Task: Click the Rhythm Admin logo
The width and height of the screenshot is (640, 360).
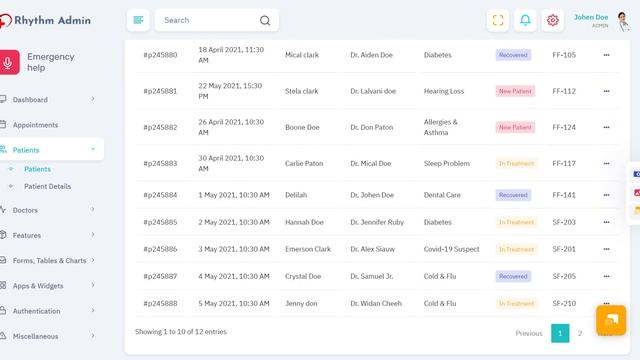Action: (45, 20)
